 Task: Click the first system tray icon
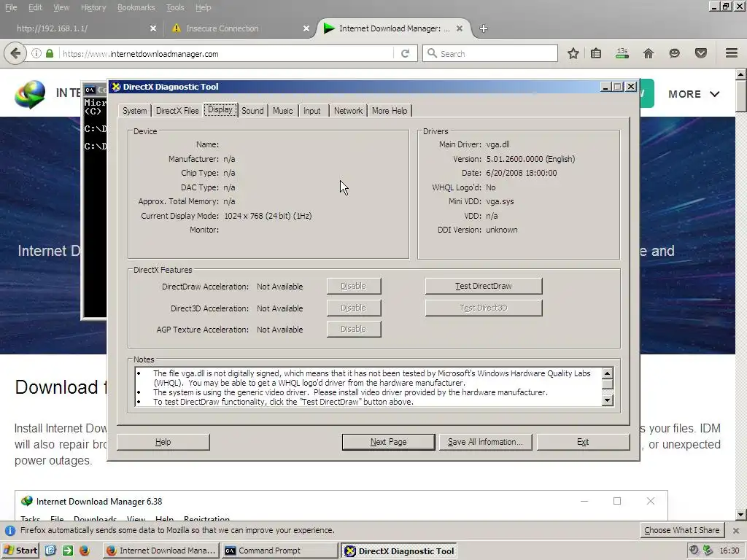coord(694,551)
